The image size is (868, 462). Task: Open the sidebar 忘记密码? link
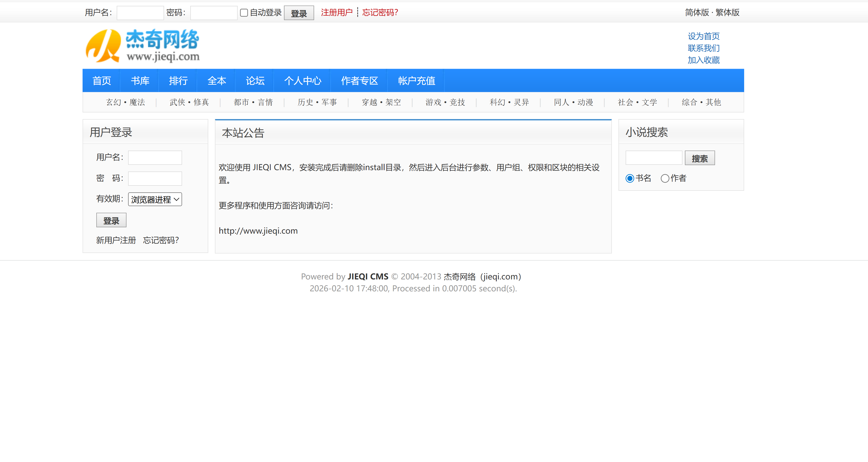(161, 240)
